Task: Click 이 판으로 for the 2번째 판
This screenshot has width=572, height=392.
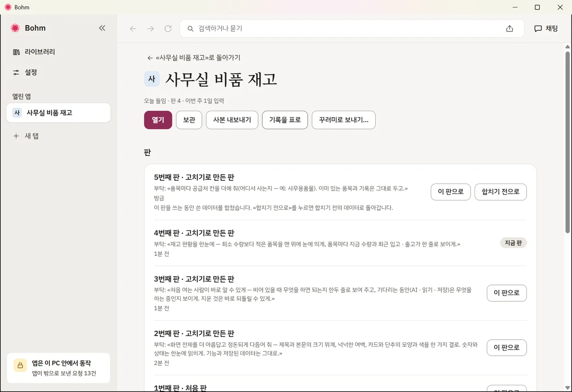Action: [507, 348]
